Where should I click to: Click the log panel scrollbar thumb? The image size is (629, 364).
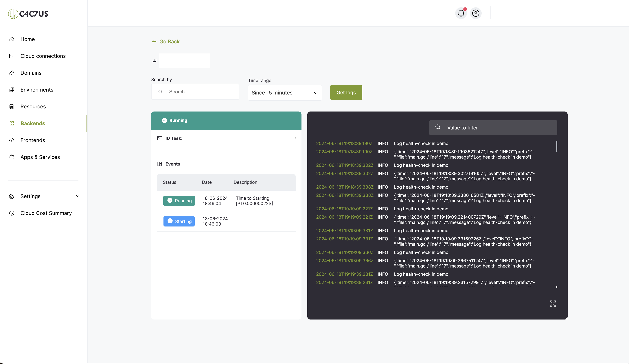coord(556,146)
